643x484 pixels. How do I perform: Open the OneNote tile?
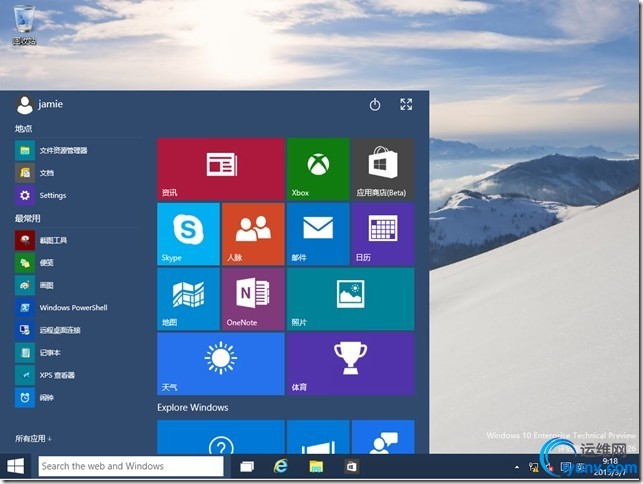tap(253, 299)
